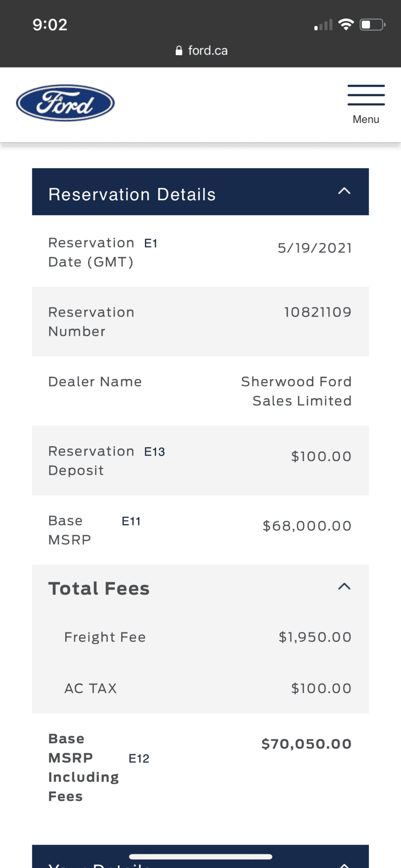The image size is (401, 868).
Task: Collapse the Reservation Details section chevron
Action: click(344, 191)
